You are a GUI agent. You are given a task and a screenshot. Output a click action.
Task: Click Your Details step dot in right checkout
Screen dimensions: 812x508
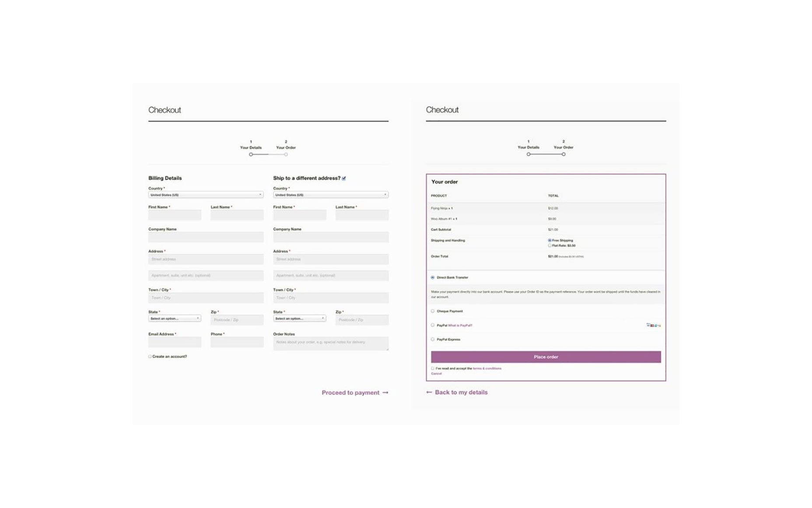(x=528, y=154)
